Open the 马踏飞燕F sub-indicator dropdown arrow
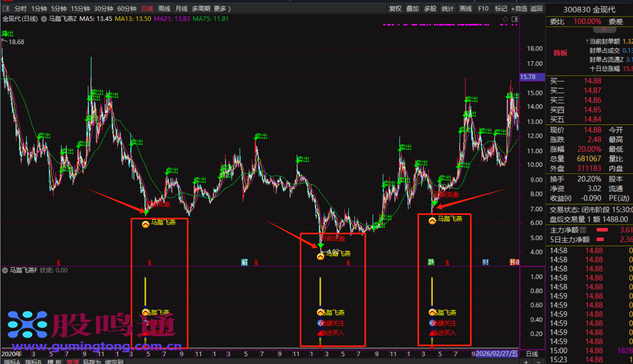Image resolution: width=633 pixels, height=364 pixels. pyautogui.click(x=5, y=270)
